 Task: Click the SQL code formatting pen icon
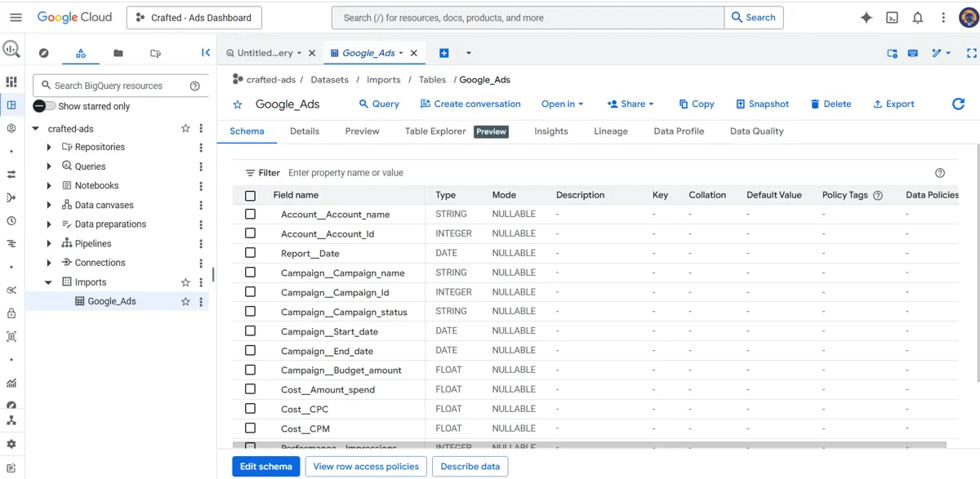(937, 52)
